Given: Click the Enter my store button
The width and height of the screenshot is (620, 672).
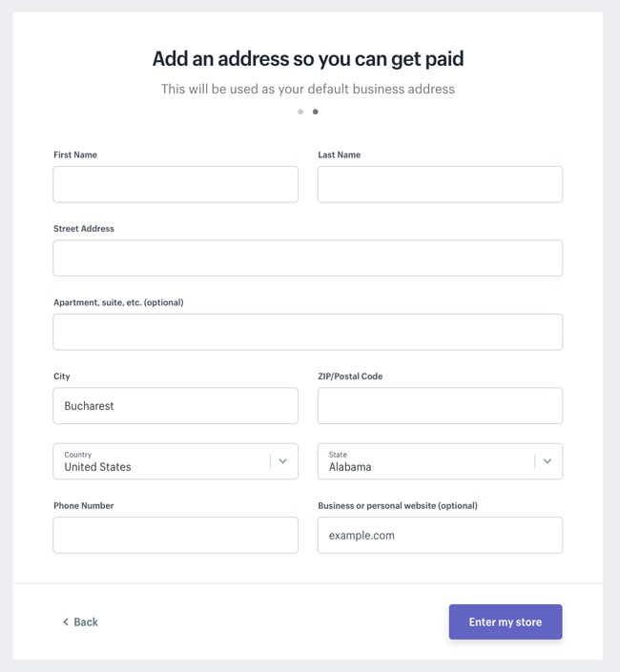Looking at the screenshot, I should 506,621.
